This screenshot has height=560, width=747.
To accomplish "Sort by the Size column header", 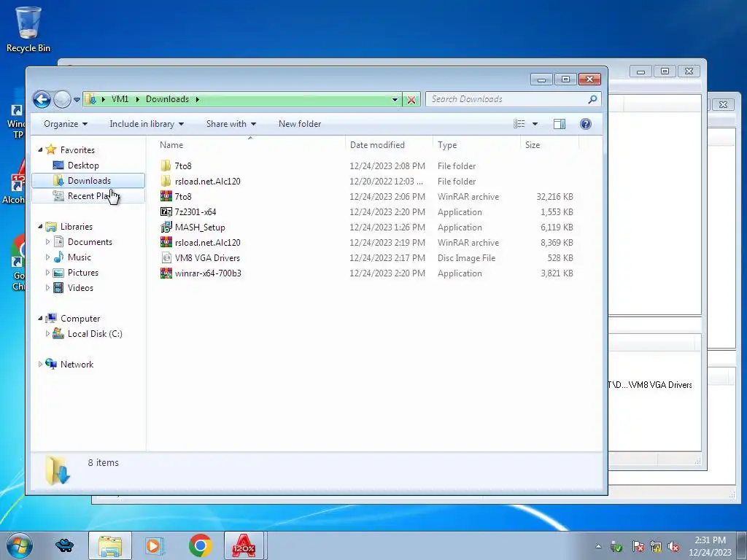I will click(550, 145).
